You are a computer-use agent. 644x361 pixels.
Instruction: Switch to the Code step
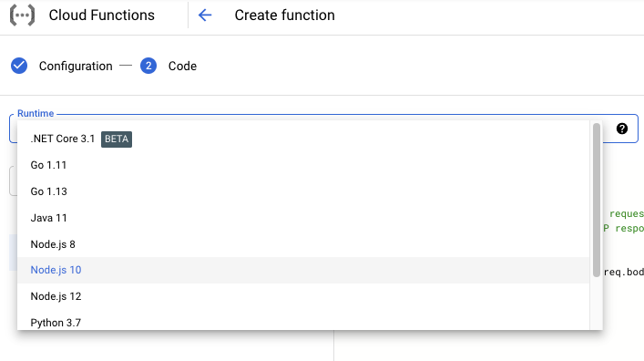point(182,67)
